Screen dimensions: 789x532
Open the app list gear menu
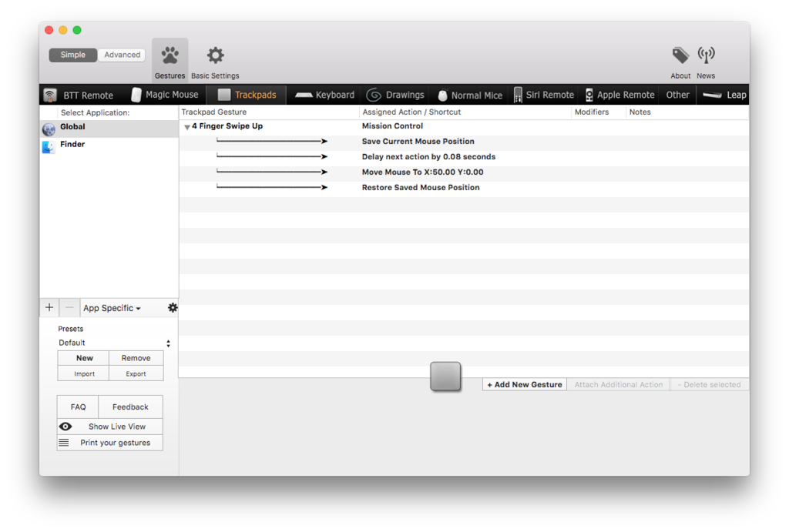pyautogui.click(x=173, y=307)
